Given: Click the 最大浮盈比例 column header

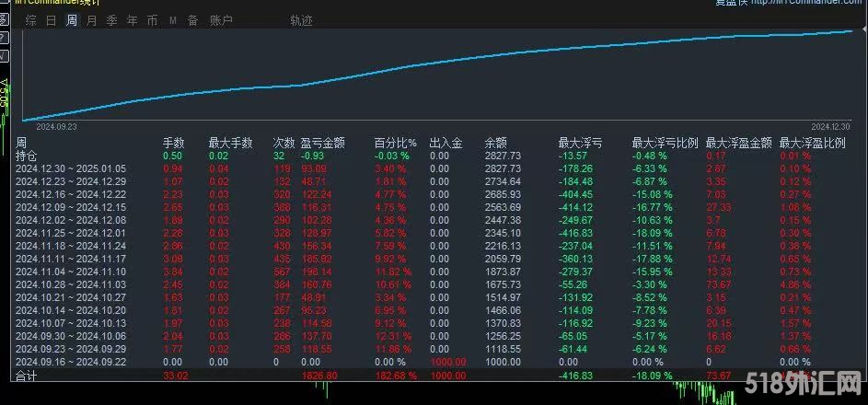Looking at the screenshot, I should click(813, 144).
